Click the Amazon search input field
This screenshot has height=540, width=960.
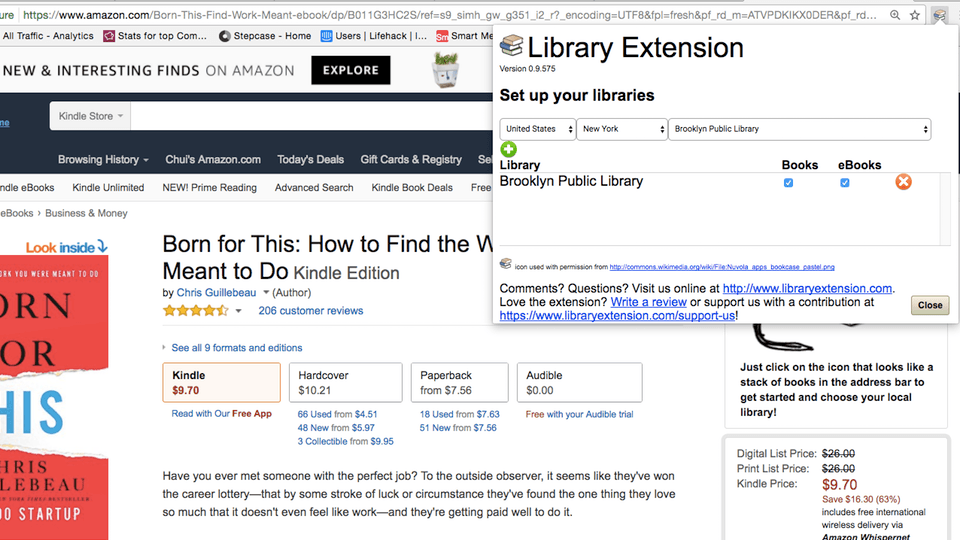click(x=311, y=116)
